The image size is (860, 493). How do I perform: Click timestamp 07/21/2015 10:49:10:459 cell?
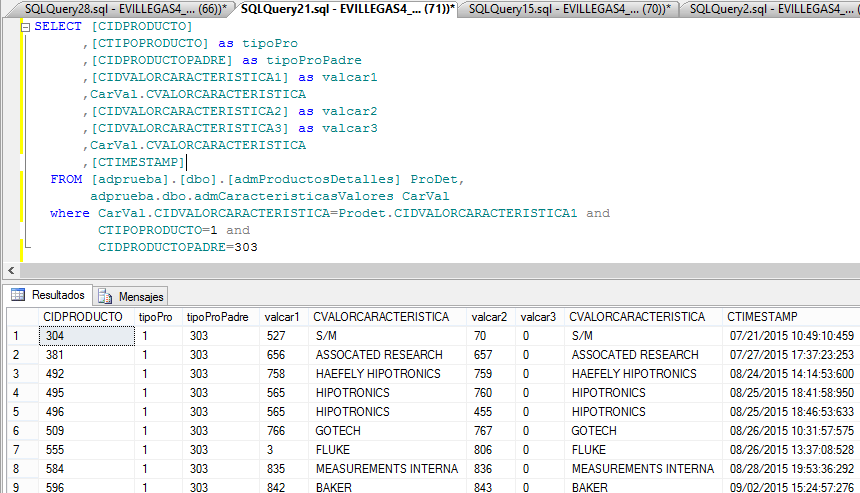point(791,336)
